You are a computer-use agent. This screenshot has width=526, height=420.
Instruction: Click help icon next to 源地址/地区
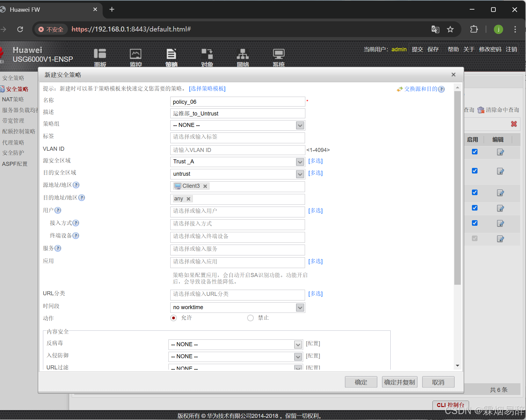tap(76, 185)
